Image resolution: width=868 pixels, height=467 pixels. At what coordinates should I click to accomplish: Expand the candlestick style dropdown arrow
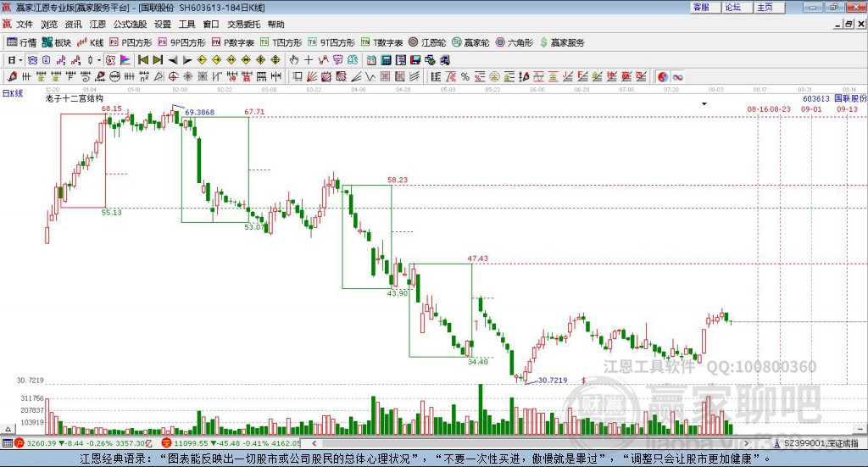pyautogui.click(x=99, y=60)
